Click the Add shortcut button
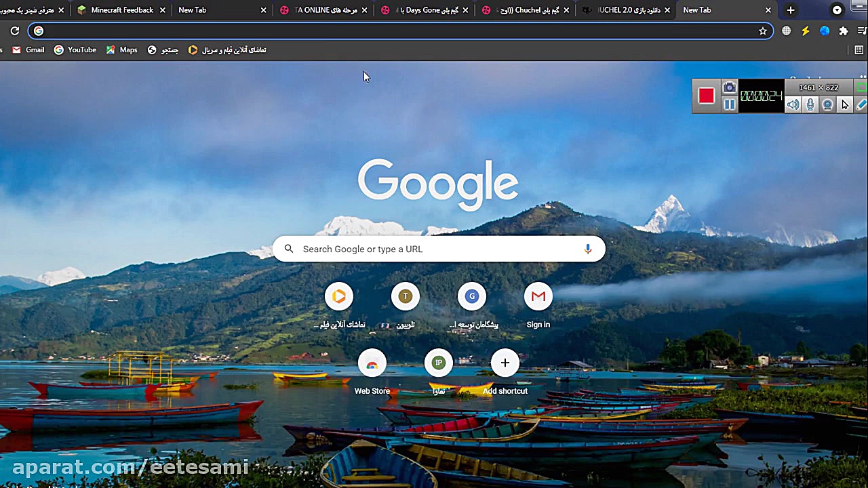Screen dimensions: 868x488 point(505,372)
